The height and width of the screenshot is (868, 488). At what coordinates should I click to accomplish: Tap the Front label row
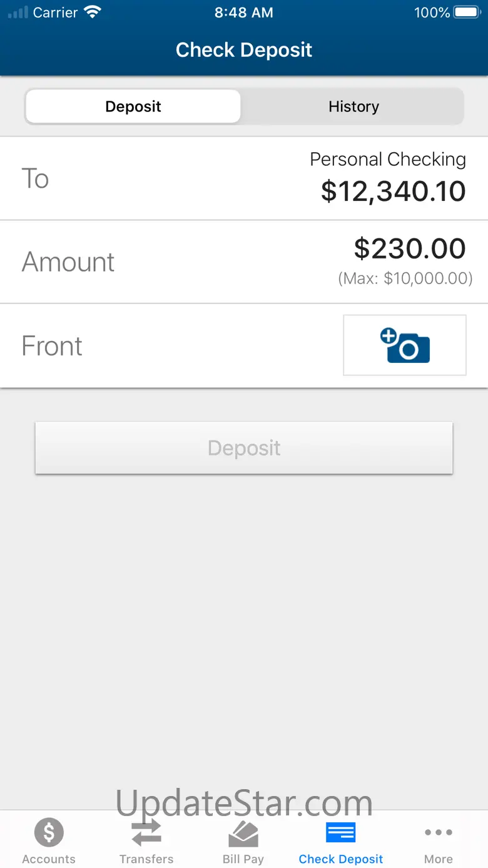52,346
